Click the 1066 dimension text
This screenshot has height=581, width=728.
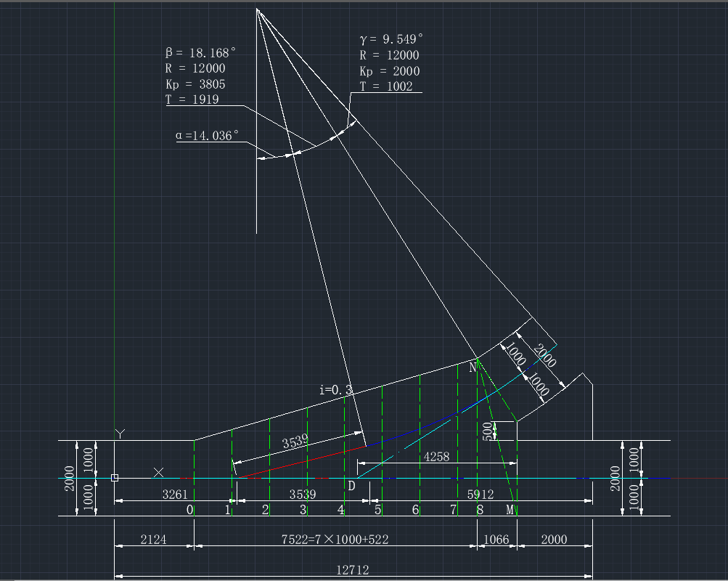point(496,540)
